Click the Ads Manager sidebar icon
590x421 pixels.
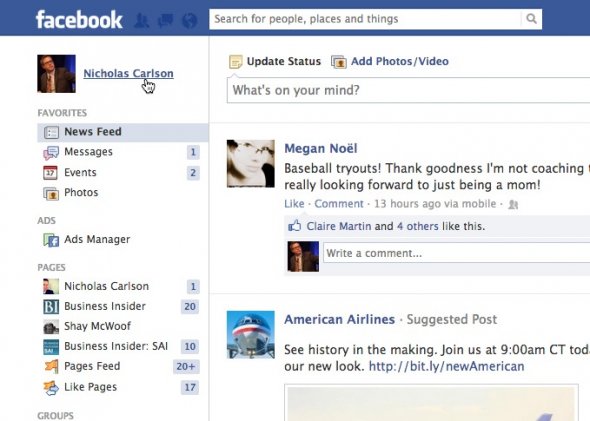(x=51, y=240)
